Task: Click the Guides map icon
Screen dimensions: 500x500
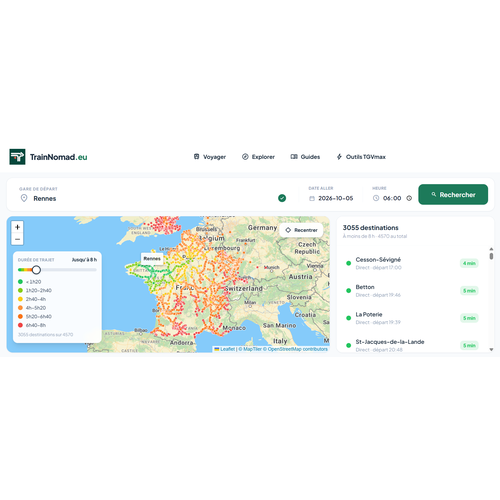Action: point(294,157)
